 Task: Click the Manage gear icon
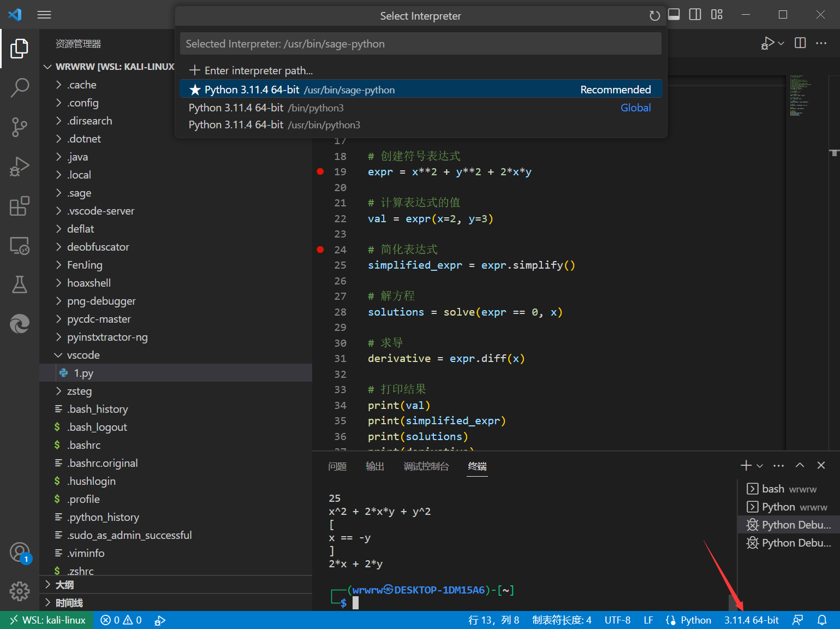tap(20, 591)
